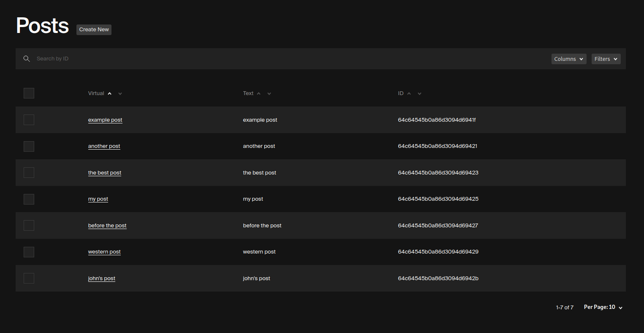Open the before the post entry
644x333 pixels.
(x=107, y=225)
